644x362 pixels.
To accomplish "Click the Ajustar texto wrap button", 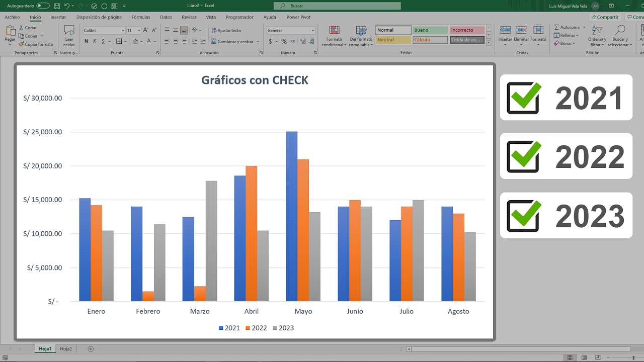I will (226, 30).
